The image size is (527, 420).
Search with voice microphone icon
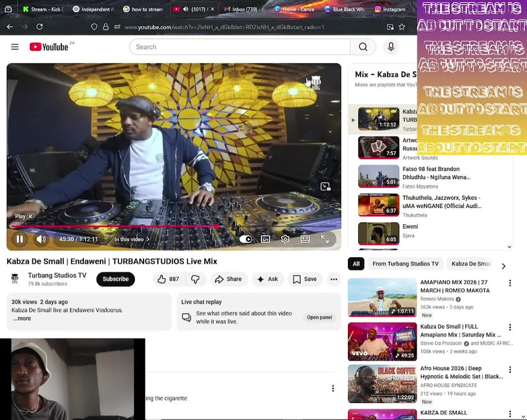(391, 47)
